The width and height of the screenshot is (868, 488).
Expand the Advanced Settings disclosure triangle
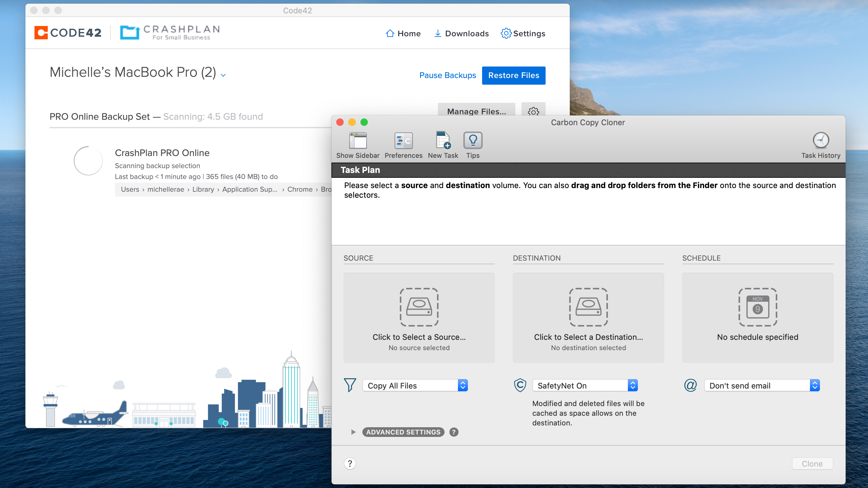[353, 432]
